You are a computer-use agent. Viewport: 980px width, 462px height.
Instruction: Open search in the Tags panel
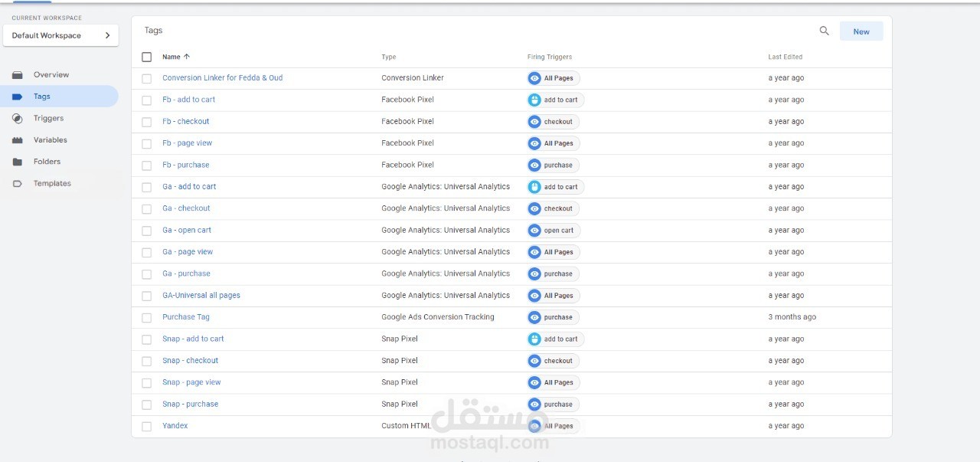(x=824, y=31)
